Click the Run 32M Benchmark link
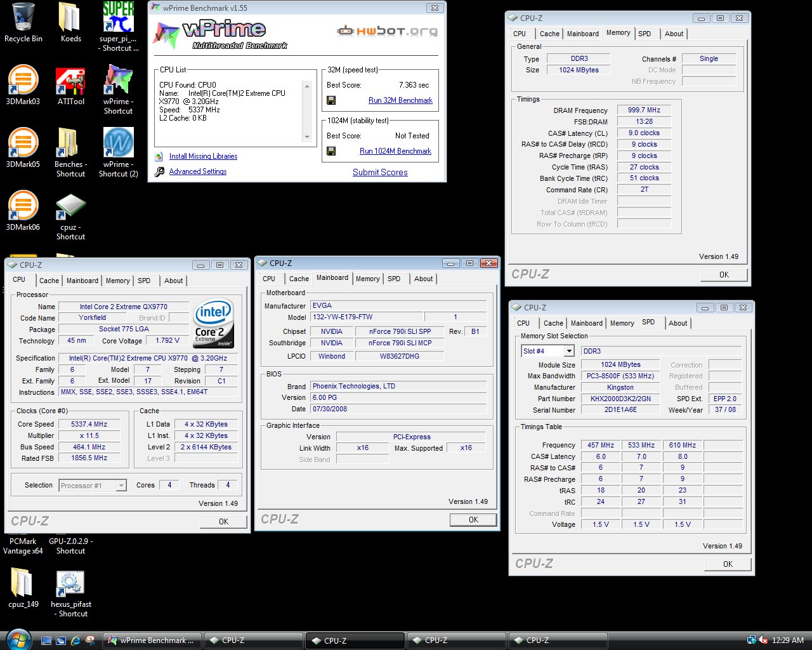 tap(400, 100)
